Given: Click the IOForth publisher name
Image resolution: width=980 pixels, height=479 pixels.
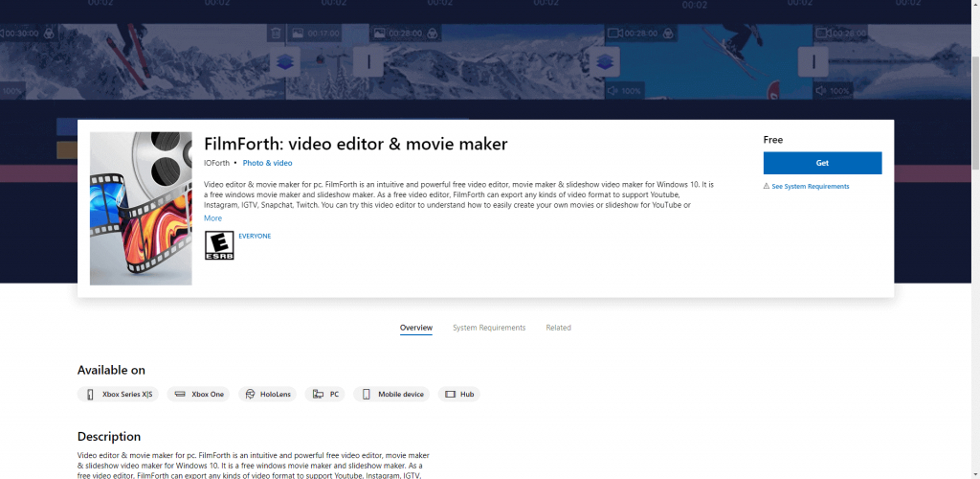Looking at the screenshot, I should click(x=216, y=163).
